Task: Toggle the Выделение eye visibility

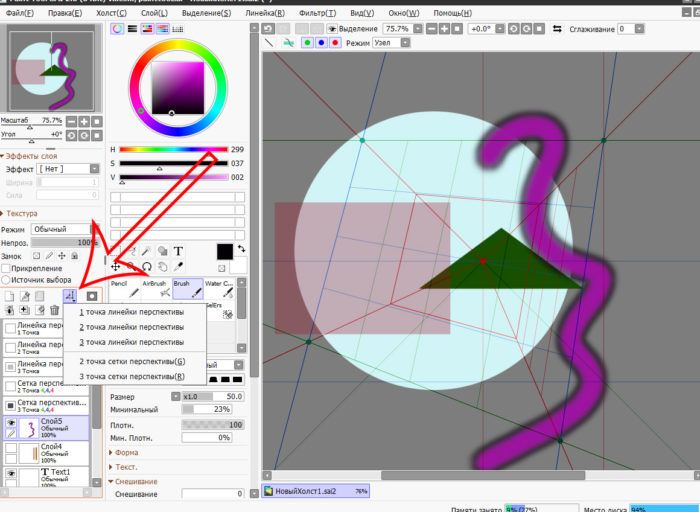Action: (x=332, y=29)
